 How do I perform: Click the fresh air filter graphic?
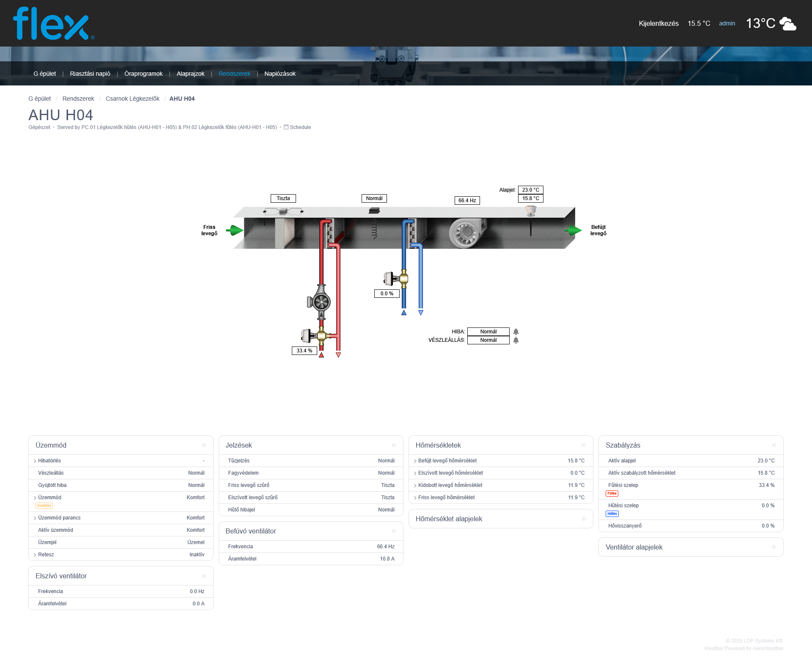coord(284,232)
